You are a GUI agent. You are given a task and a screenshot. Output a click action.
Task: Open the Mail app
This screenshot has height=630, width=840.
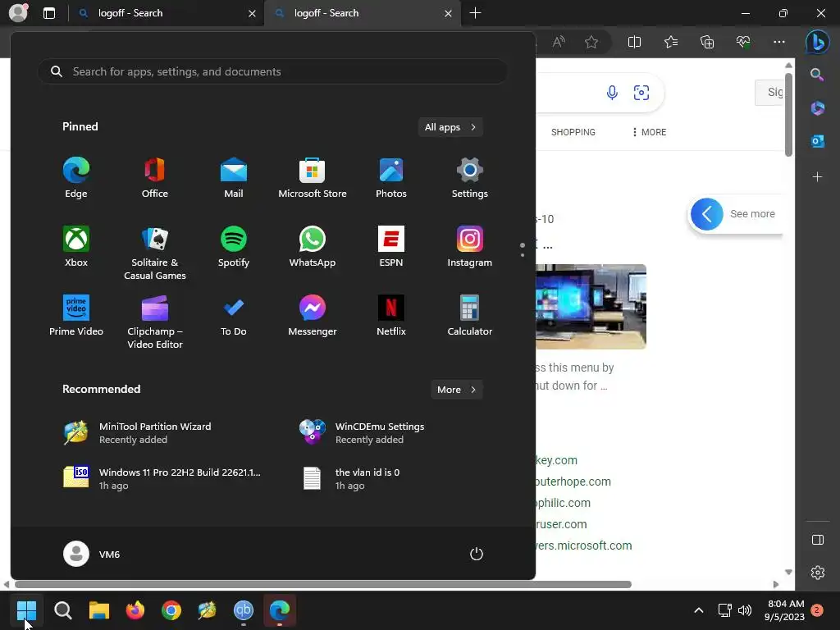coord(234,178)
